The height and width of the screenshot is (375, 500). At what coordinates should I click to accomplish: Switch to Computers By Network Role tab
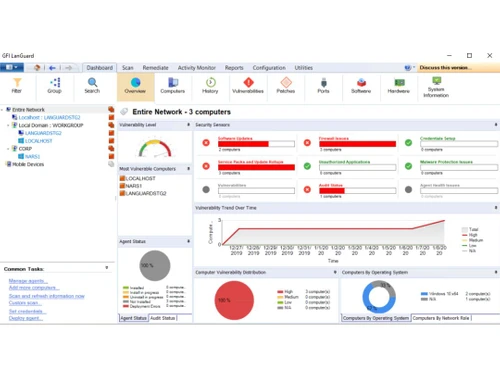[x=441, y=318]
